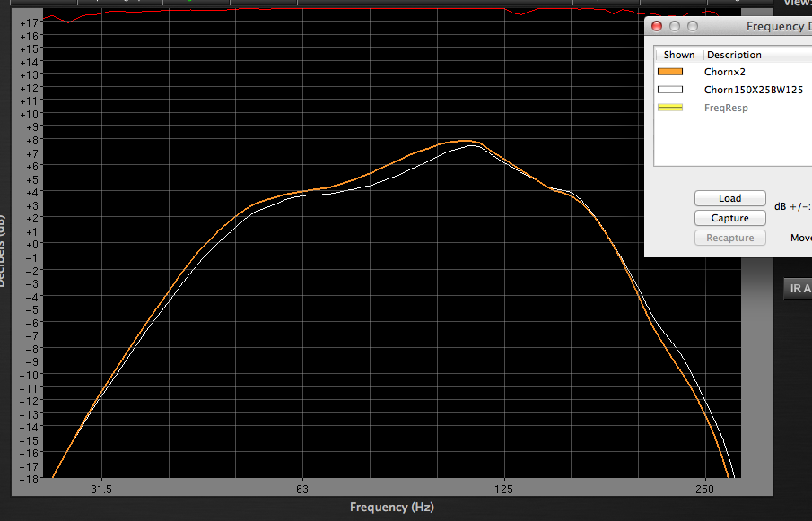Select the Chorn150X25BW125 trace row

coord(733,90)
